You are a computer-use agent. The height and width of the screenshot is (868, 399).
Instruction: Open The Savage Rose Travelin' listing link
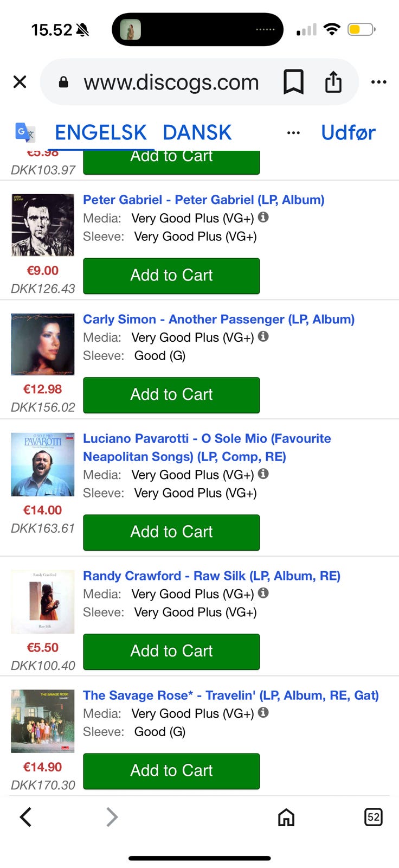(230, 695)
